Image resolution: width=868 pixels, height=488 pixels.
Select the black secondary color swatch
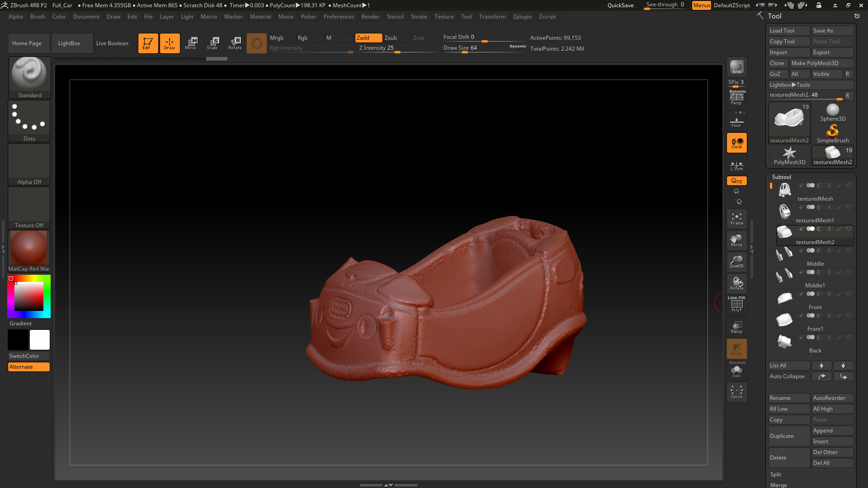18,340
